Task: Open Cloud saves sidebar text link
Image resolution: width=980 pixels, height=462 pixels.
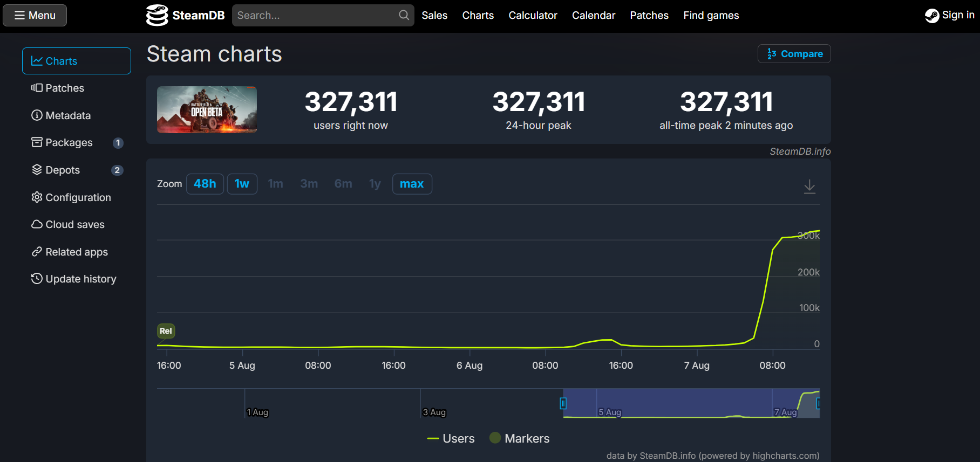Action: click(x=75, y=224)
